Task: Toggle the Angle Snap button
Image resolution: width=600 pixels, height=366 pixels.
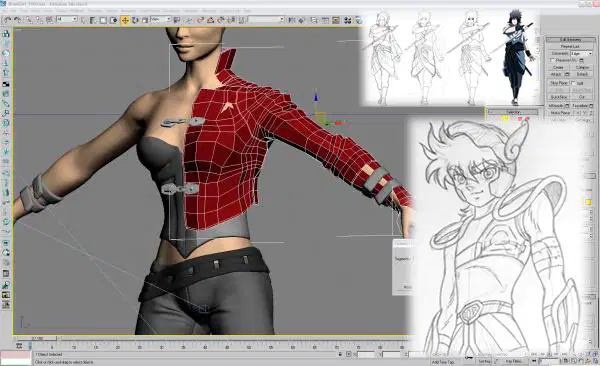Action: [210, 20]
